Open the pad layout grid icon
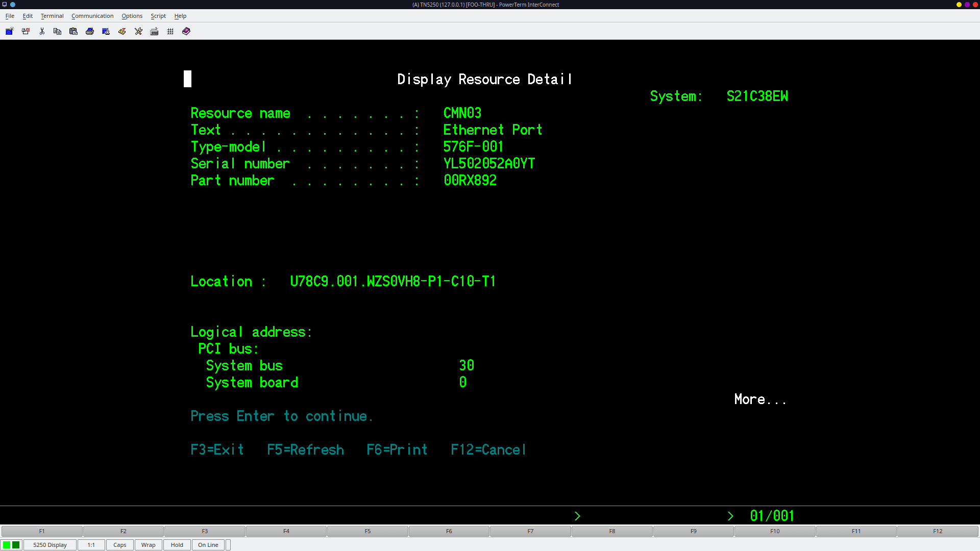The width and height of the screenshot is (980, 551). point(170,31)
